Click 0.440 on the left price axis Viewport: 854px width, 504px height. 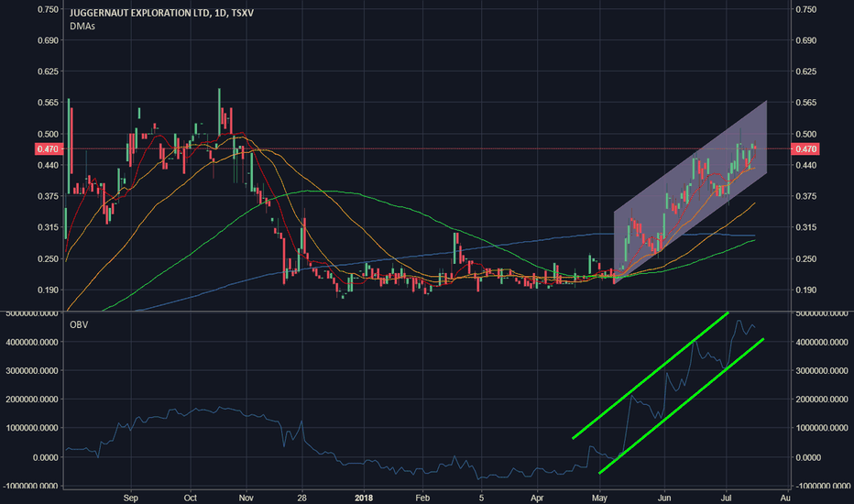(48, 165)
